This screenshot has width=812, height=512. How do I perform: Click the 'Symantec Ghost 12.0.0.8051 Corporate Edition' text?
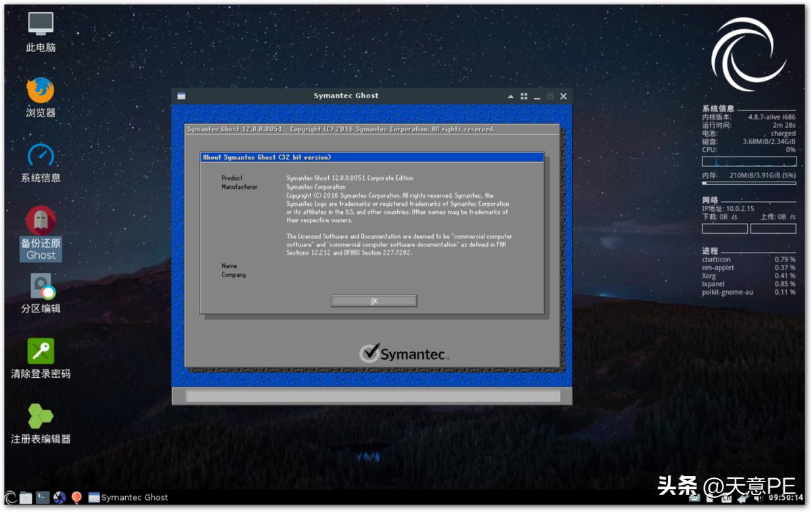(x=350, y=178)
